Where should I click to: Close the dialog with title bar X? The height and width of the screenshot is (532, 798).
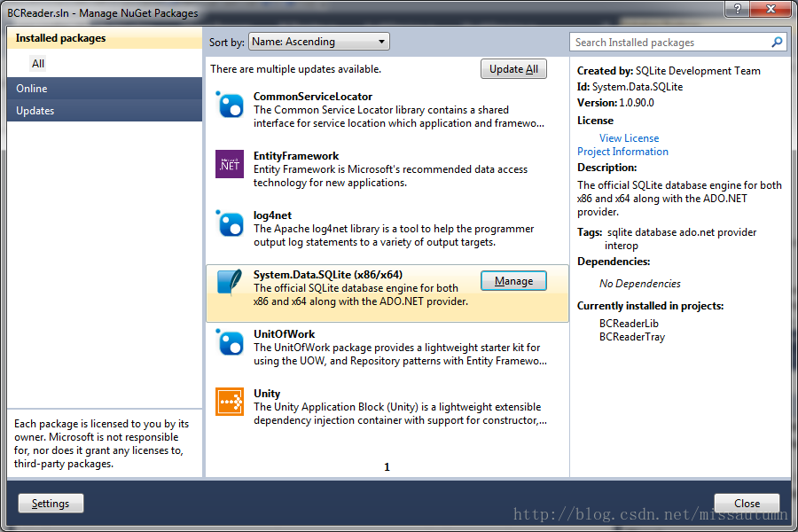click(x=771, y=8)
